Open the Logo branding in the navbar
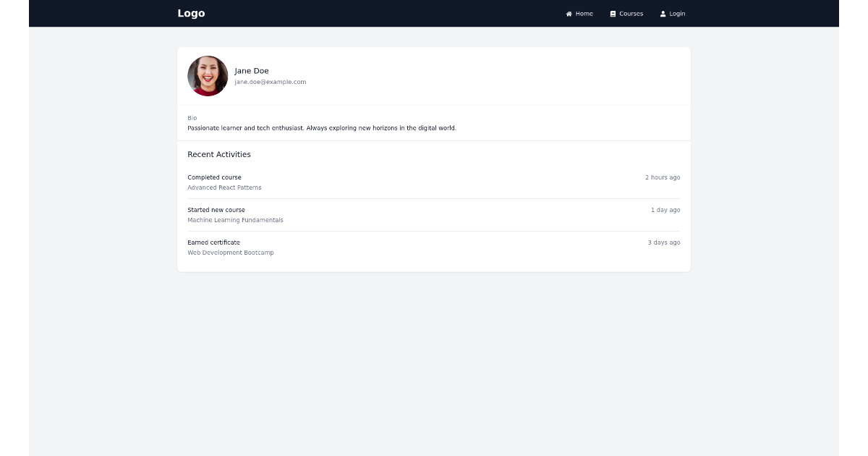868x456 pixels. point(191,13)
